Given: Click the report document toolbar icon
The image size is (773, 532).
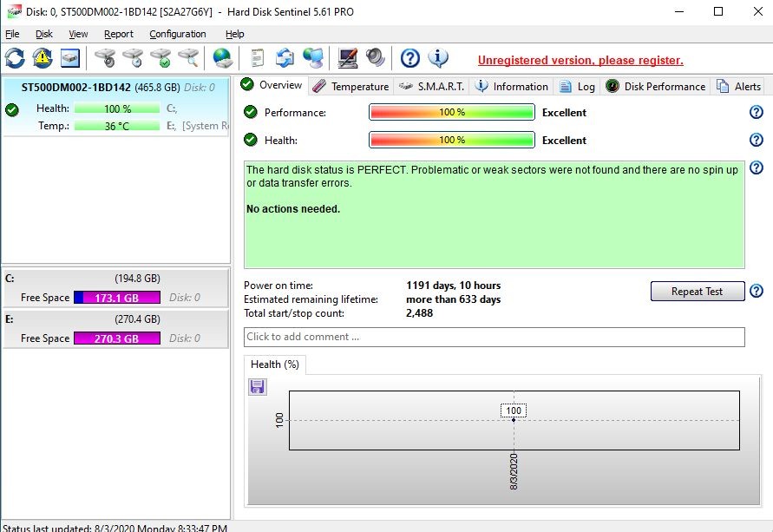Looking at the screenshot, I should [257, 58].
